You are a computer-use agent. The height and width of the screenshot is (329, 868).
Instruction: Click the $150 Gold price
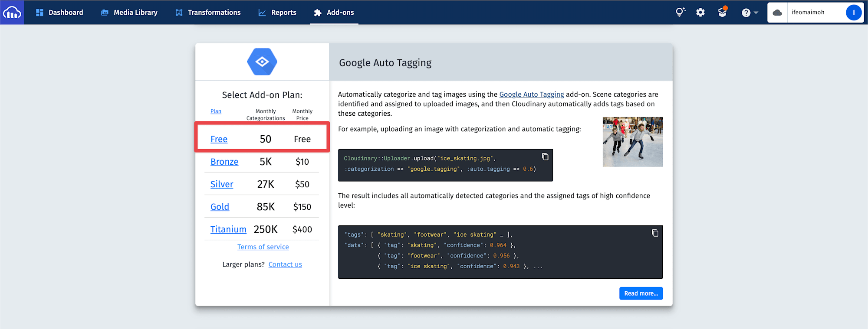(302, 207)
